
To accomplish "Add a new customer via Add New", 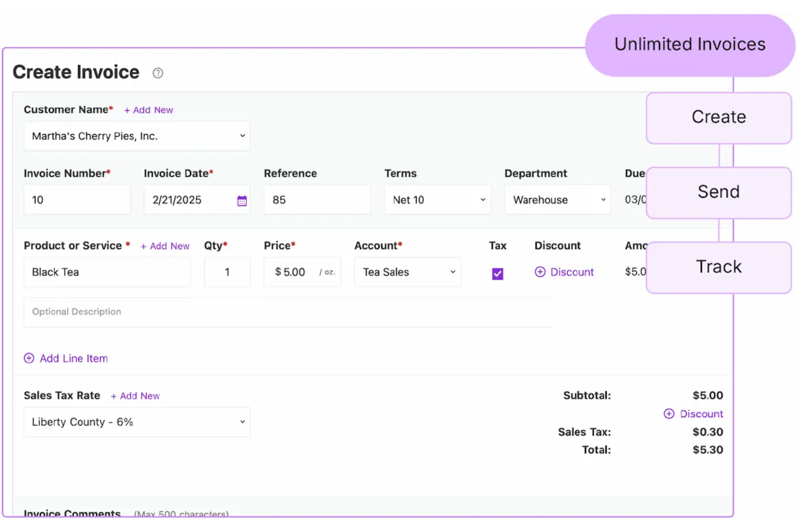I will point(149,109).
